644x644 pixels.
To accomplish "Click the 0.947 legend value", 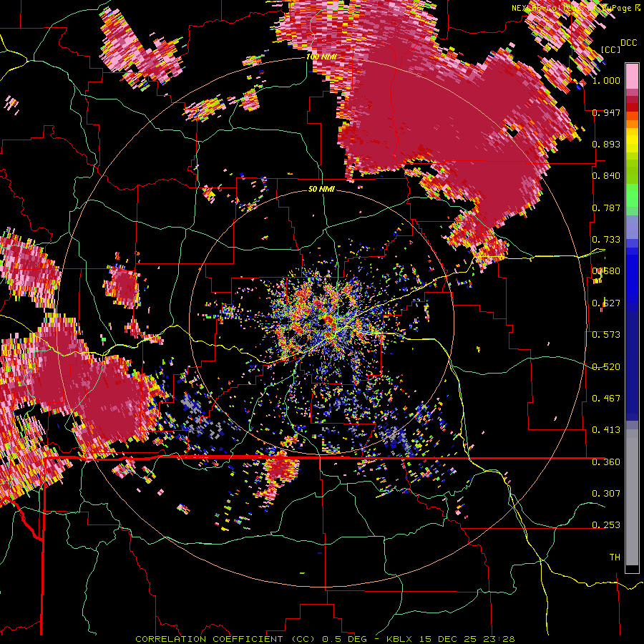I will (x=606, y=112).
